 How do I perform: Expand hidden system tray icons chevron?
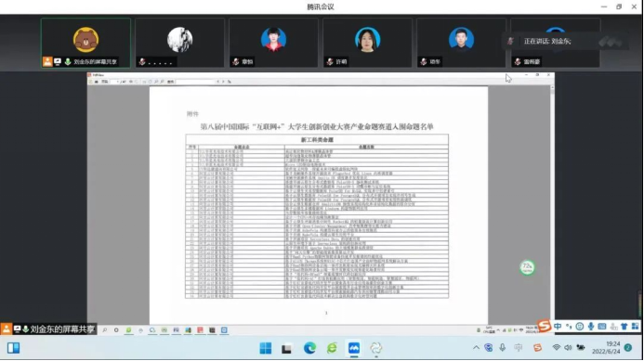(x=476, y=348)
